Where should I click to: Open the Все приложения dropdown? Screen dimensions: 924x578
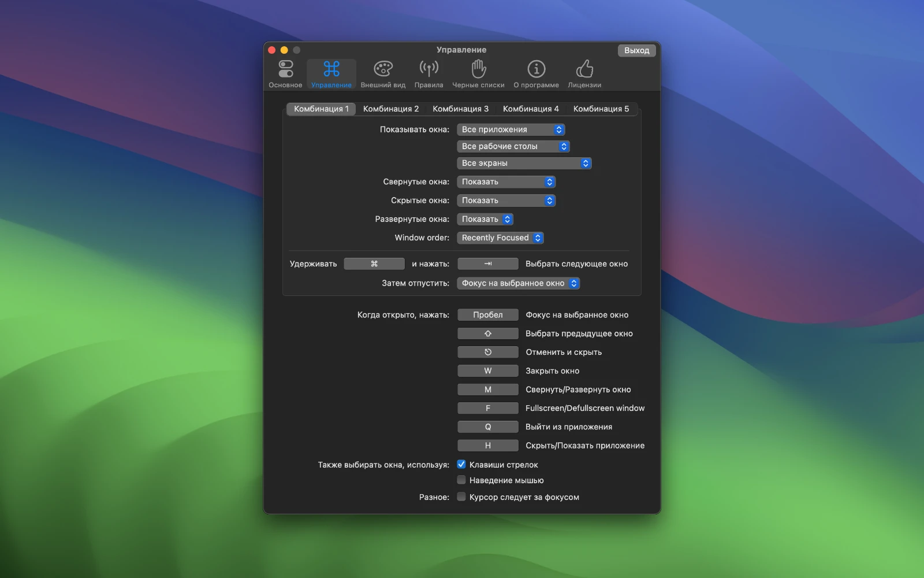(x=511, y=129)
